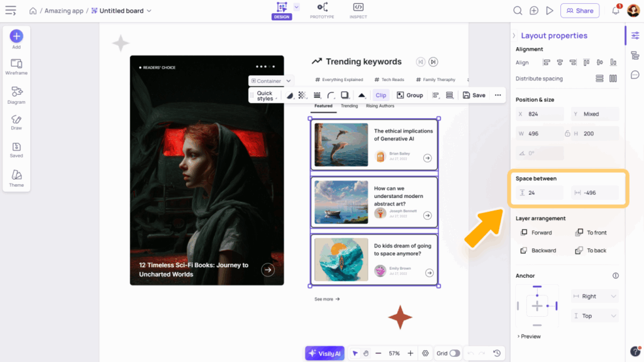Send selection To back
This screenshot has height=362, width=644.
(x=591, y=250)
